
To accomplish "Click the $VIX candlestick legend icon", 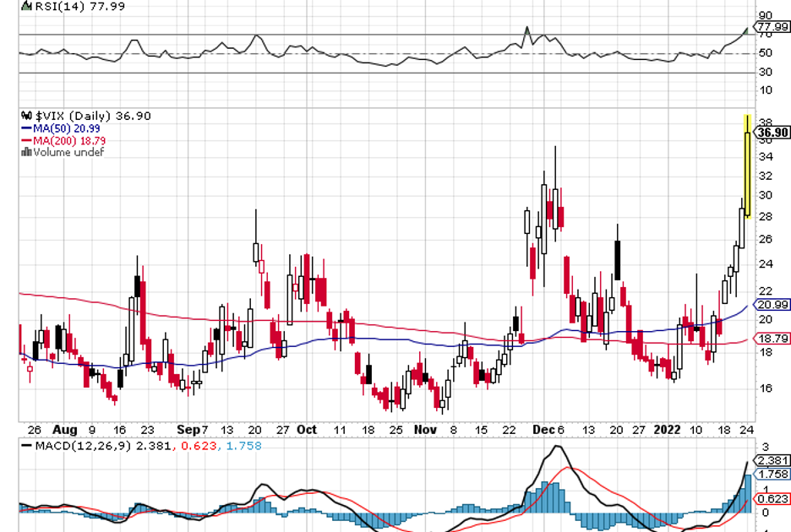I will point(27,116).
